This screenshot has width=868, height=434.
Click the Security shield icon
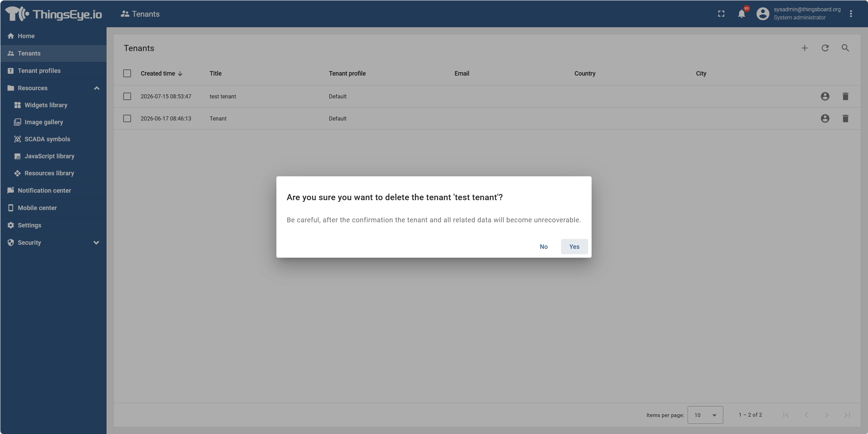click(11, 242)
